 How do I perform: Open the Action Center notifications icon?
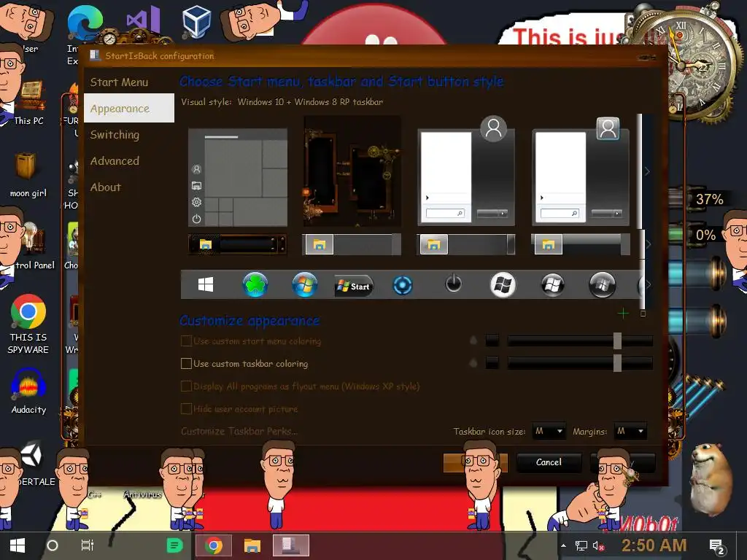click(x=718, y=547)
